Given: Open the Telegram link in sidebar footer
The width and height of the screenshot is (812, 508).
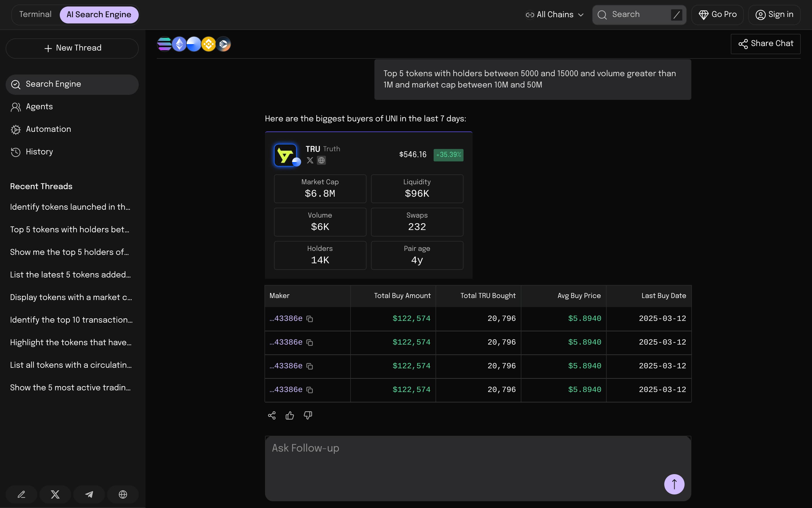Looking at the screenshot, I should tap(89, 494).
